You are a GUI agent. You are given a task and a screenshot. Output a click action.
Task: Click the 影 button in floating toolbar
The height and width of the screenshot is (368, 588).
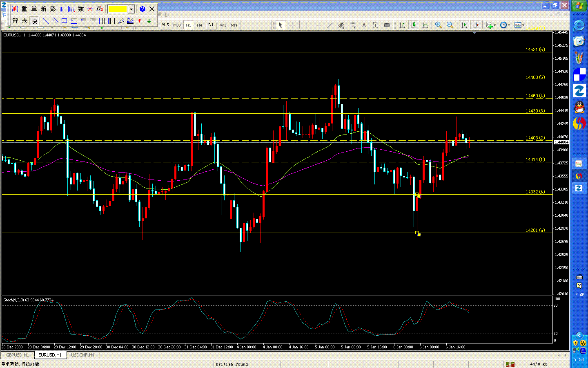pos(53,9)
